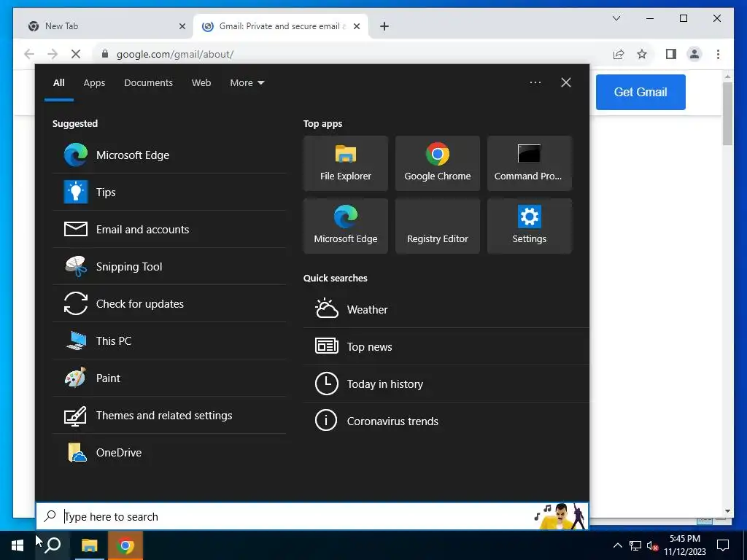Open the muted volume tray icon
Image resolution: width=747 pixels, height=560 pixels.
(x=652, y=545)
